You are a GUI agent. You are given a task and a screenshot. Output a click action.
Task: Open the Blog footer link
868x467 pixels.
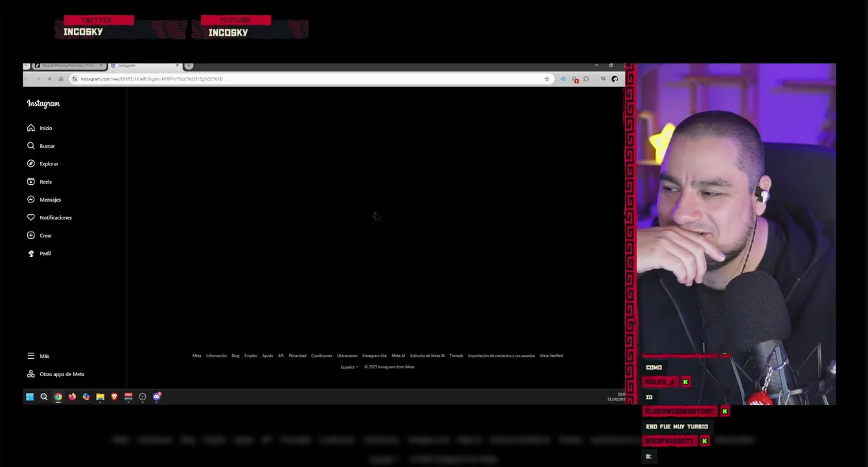(235, 356)
